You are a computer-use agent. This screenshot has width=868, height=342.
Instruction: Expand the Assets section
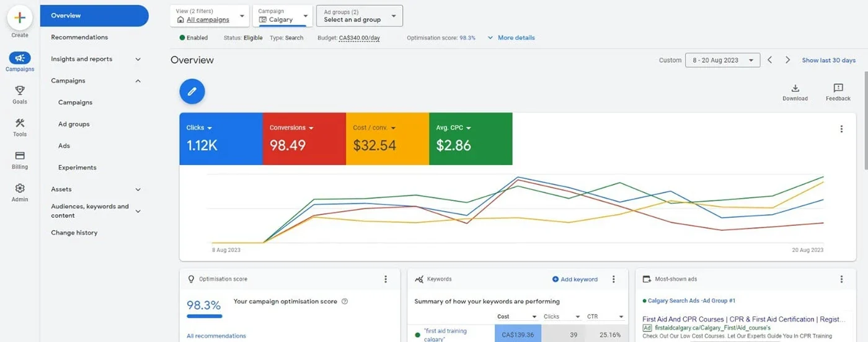tap(138, 189)
